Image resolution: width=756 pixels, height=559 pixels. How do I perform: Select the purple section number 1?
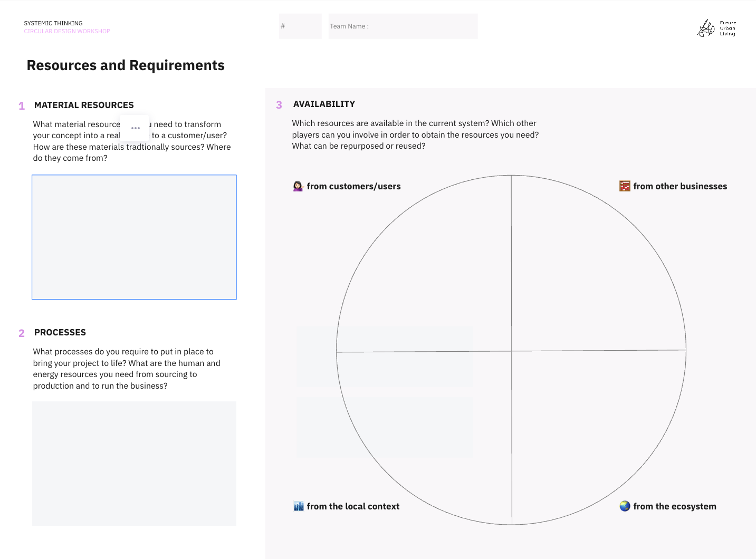coord(22,106)
